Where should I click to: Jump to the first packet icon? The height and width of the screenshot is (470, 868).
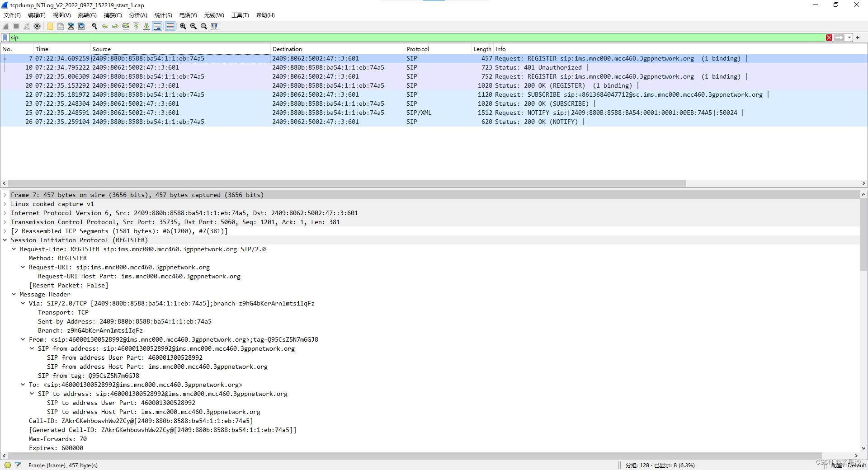(136, 26)
